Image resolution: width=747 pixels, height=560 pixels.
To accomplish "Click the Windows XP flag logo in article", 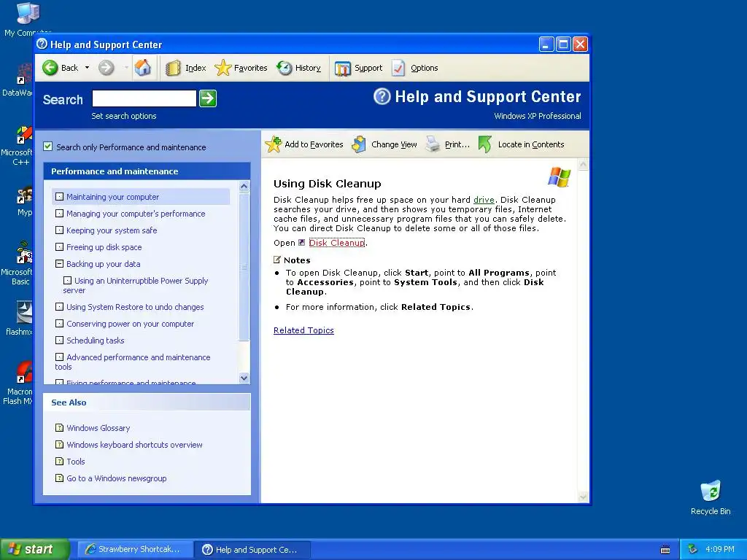I will click(559, 177).
